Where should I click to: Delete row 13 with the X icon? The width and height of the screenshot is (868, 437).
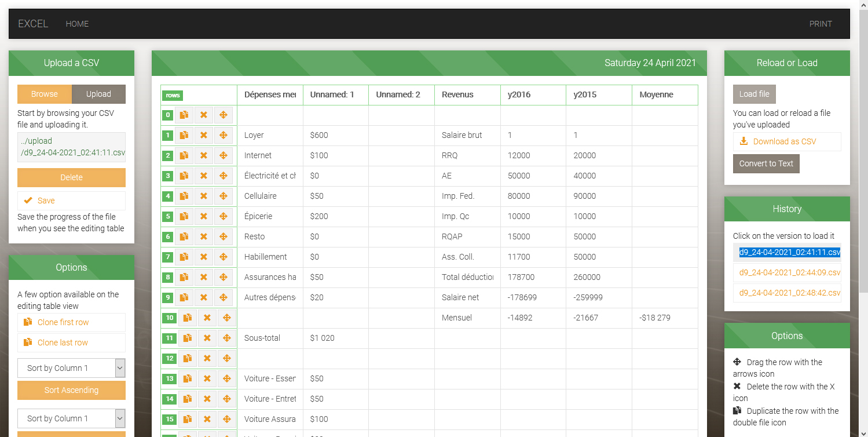pos(207,379)
